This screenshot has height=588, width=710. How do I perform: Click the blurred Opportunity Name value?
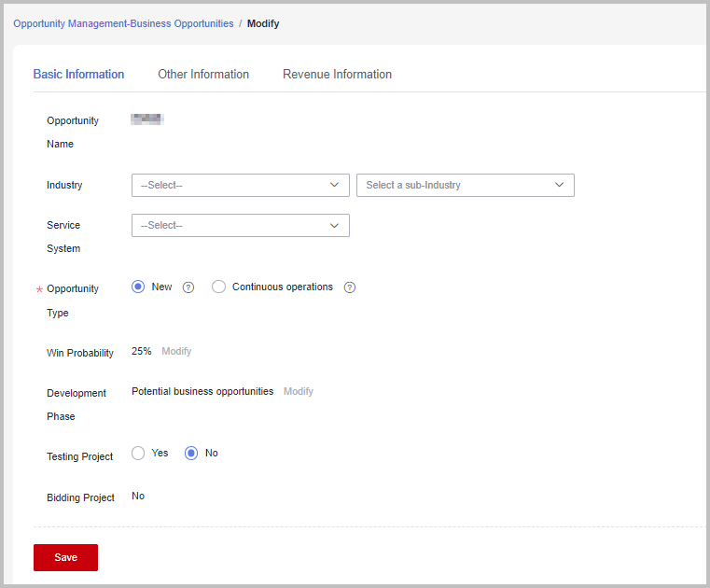pyautogui.click(x=147, y=119)
